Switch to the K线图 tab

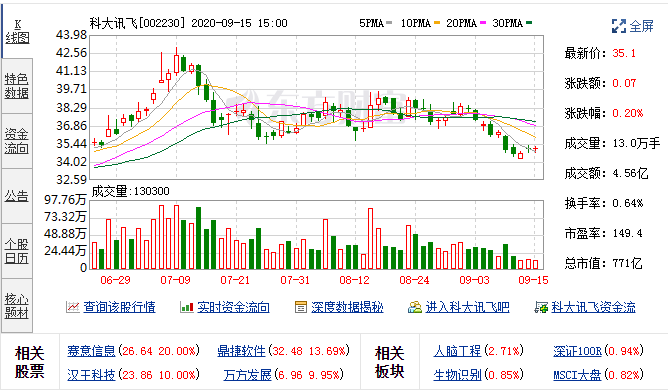tap(17, 31)
